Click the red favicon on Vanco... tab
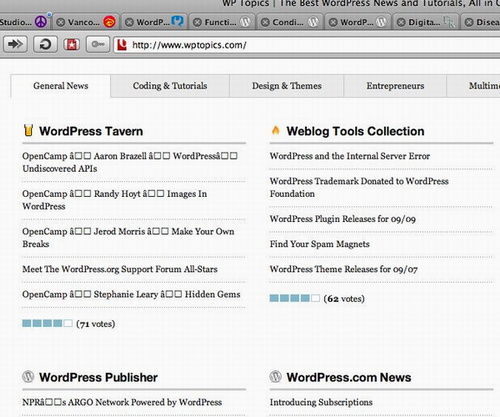Image resolution: width=500 pixels, height=417 pixels. coord(109,22)
